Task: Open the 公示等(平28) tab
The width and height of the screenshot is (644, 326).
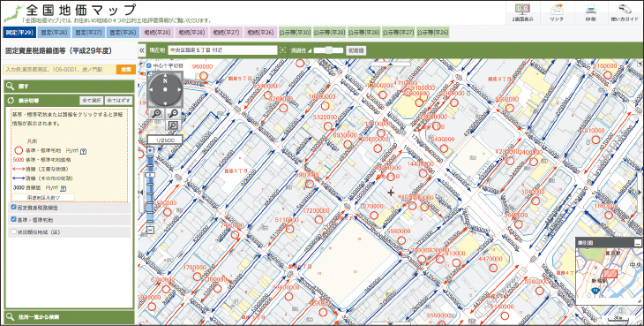Action: tap(363, 33)
